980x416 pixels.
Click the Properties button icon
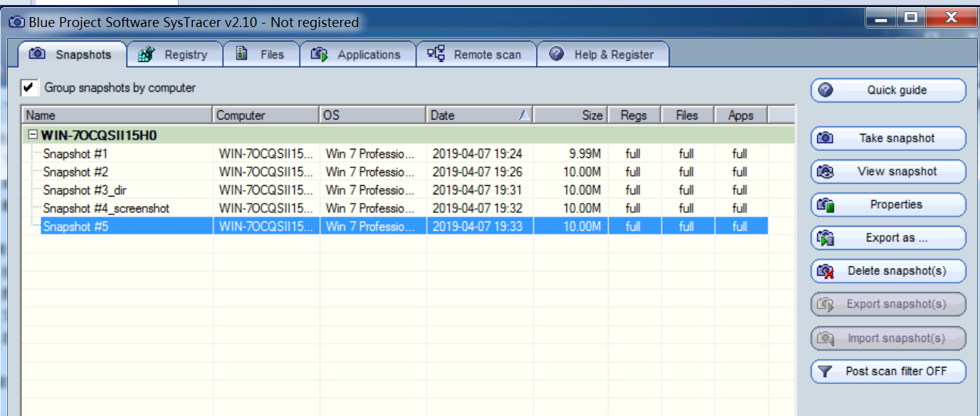(x=826, y=205)
